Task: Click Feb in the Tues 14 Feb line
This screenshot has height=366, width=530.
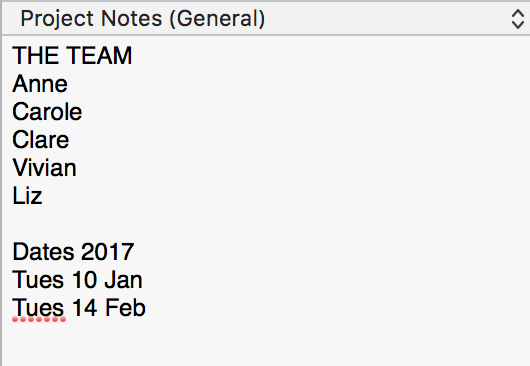Action: coord(125,308)
